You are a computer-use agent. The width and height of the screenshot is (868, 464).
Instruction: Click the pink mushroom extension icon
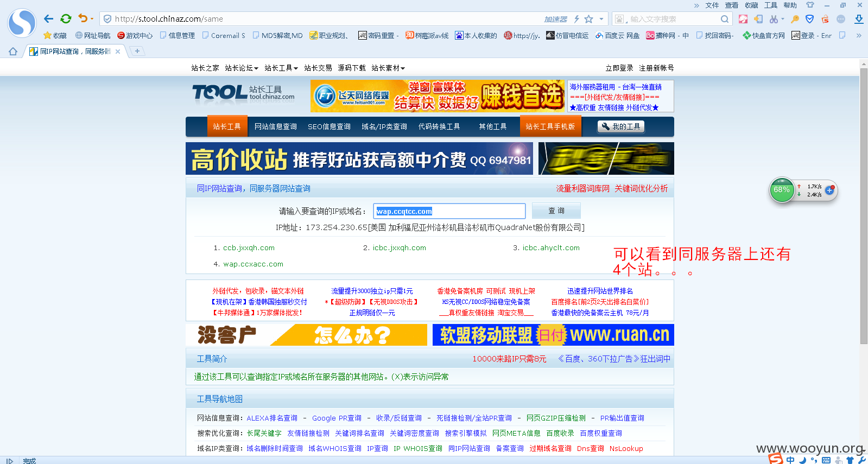pyautogui.click(x=743, y=19)
